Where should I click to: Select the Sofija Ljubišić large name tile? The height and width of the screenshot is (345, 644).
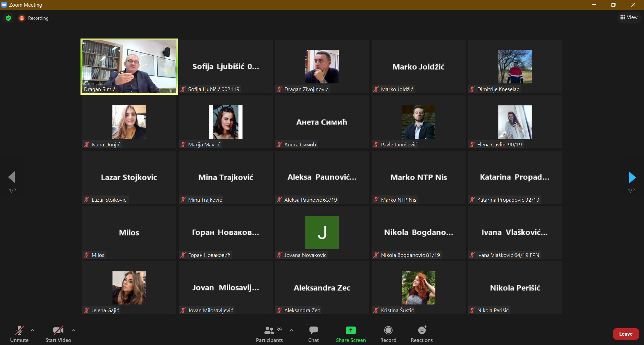pos(226,67)
